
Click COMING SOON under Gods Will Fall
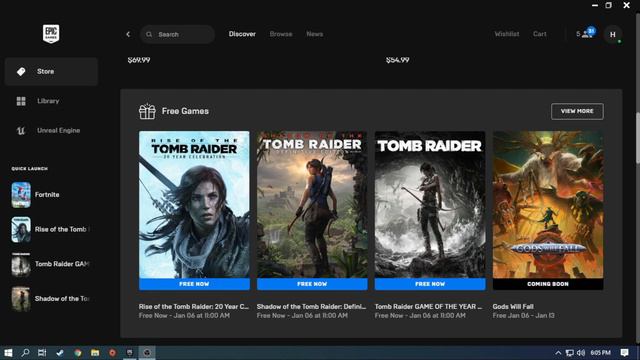(x=548, y=284)
